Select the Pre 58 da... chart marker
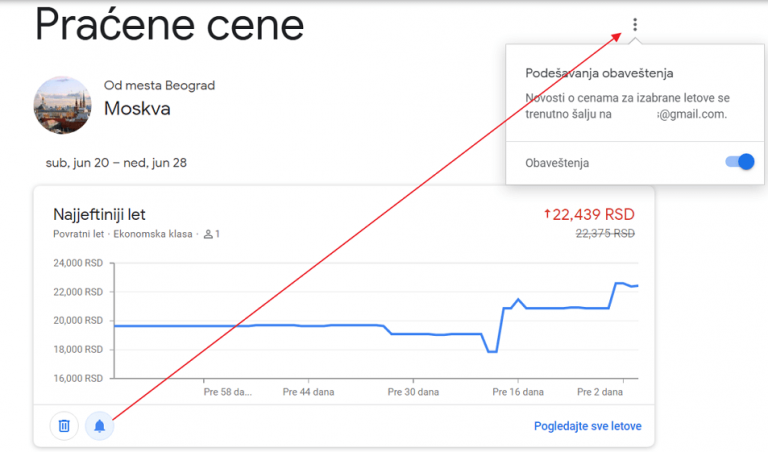Viewport: 768px width, 452px height. click(228, 392)
